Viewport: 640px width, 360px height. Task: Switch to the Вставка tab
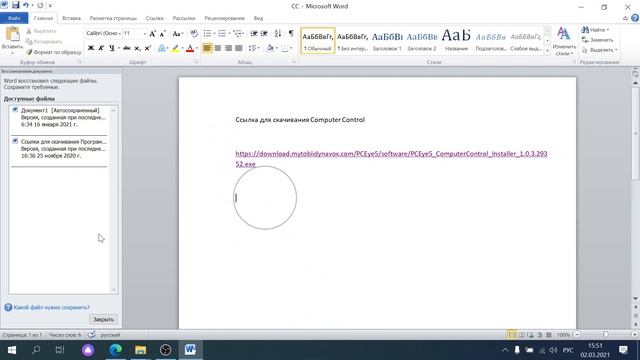click(71, 18)
